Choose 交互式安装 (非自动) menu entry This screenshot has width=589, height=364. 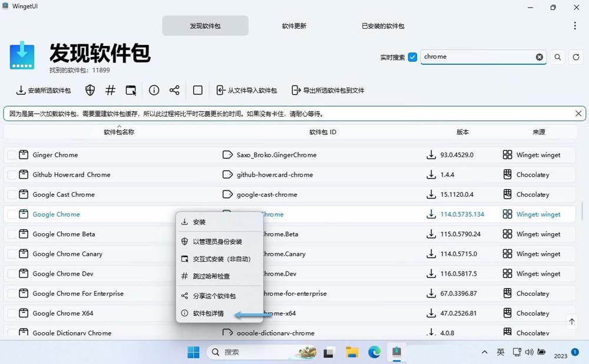pos(219,259)
